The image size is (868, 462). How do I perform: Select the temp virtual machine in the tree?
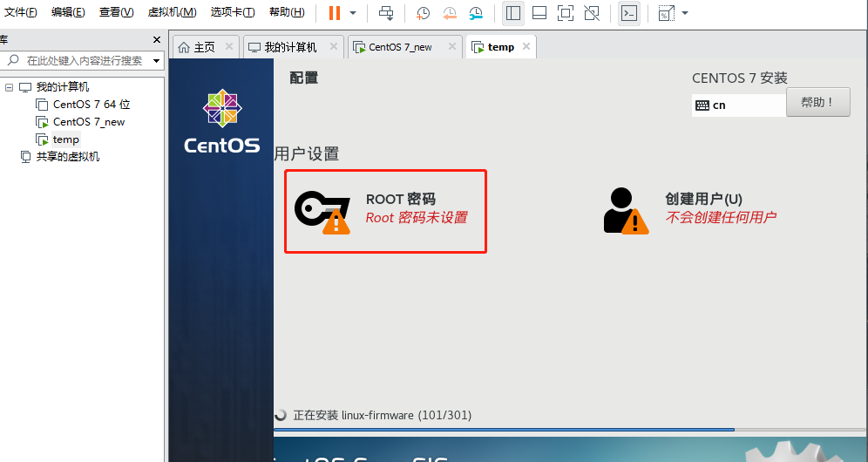click(66, 139)
